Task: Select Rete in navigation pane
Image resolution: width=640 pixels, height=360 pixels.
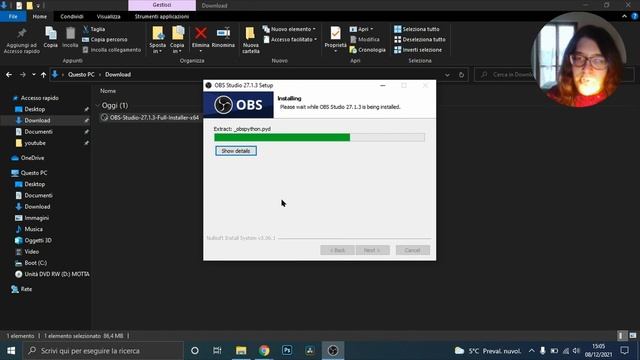Action: [26, 289]
